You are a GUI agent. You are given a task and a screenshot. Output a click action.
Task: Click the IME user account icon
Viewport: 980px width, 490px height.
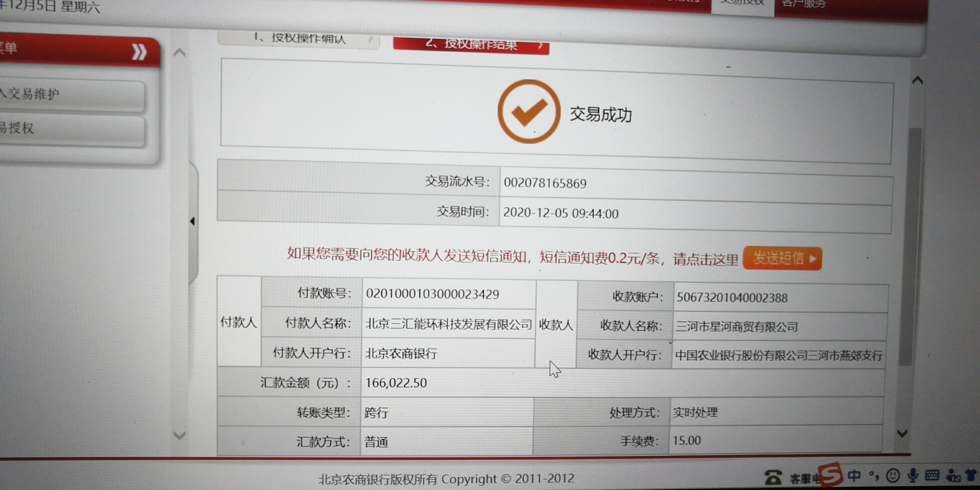point(953,476)
